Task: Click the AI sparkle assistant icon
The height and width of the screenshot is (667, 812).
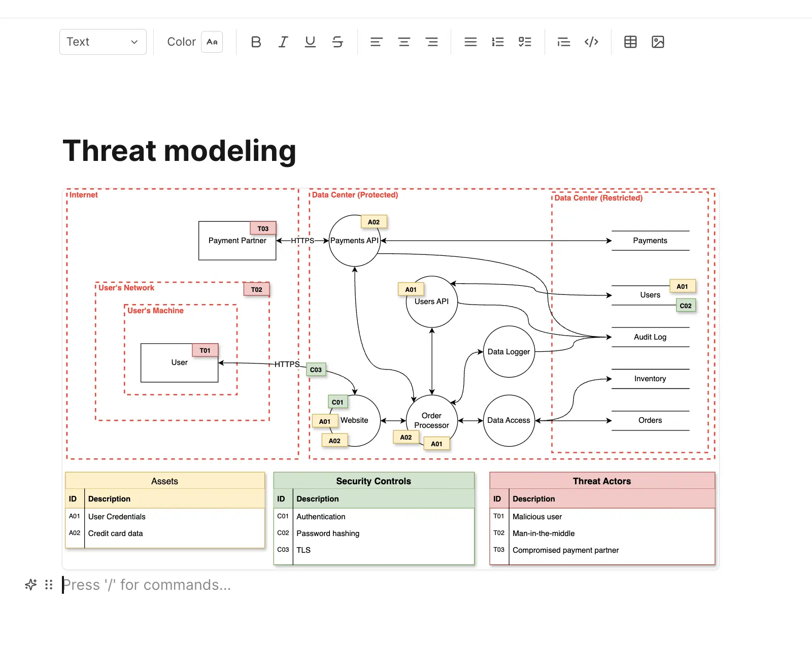Action: click(31, 585)
